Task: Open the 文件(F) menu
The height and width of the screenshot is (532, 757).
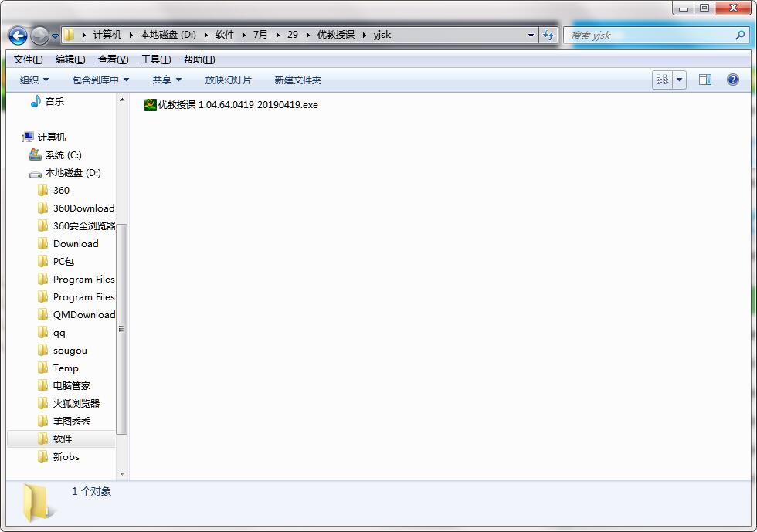Action: (28, 59)
